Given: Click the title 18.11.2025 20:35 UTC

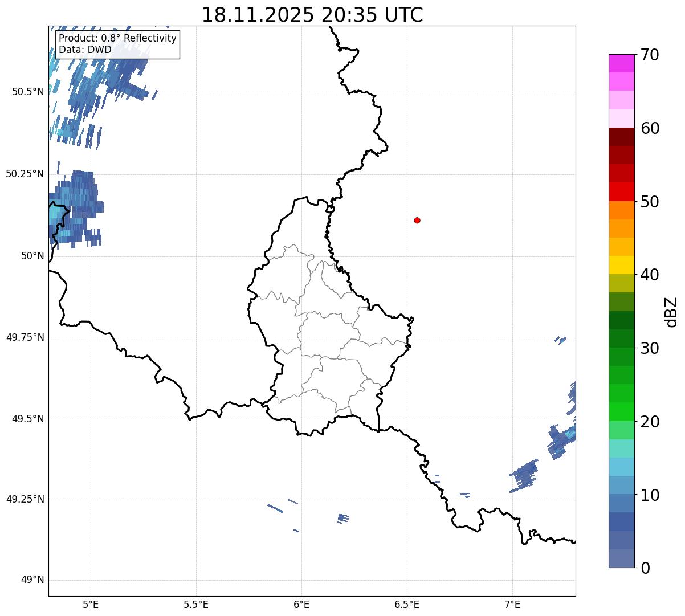Looking at the screenshot, I should click(x=312, y=15).
